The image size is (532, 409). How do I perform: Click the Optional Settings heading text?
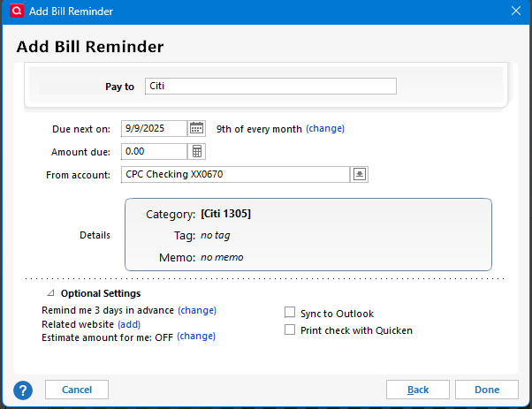coord(101,293)
